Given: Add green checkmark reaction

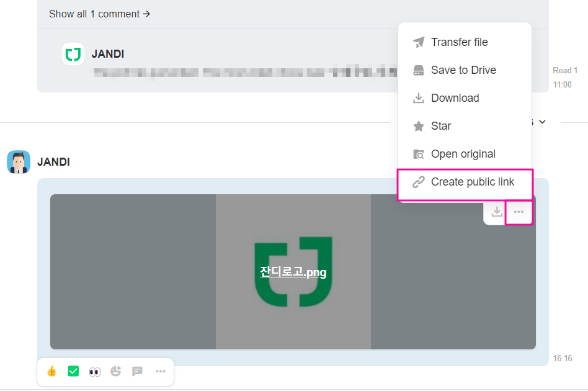Looking at the screenshot, I should click(x=73, y=371).
